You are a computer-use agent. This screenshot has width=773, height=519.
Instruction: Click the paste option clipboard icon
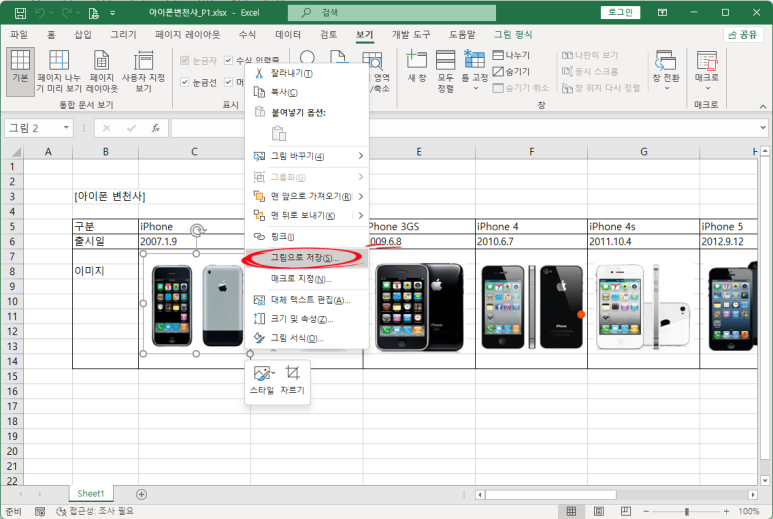pos(279,133)
